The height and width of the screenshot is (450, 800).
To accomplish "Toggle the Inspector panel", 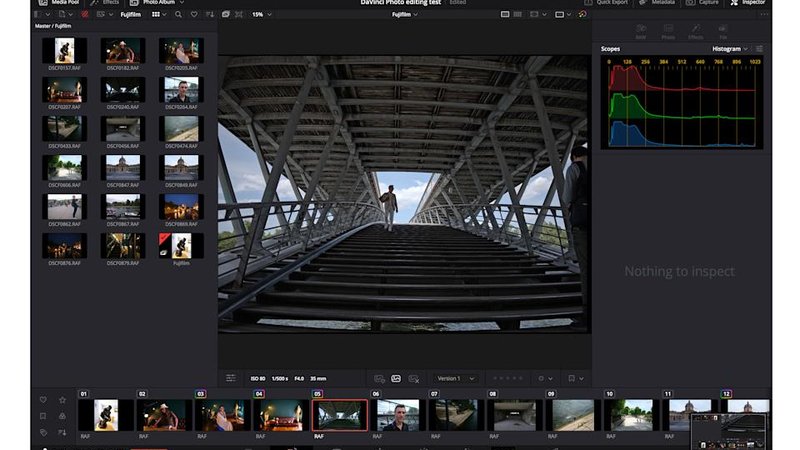I will click(x=747, y=3).
